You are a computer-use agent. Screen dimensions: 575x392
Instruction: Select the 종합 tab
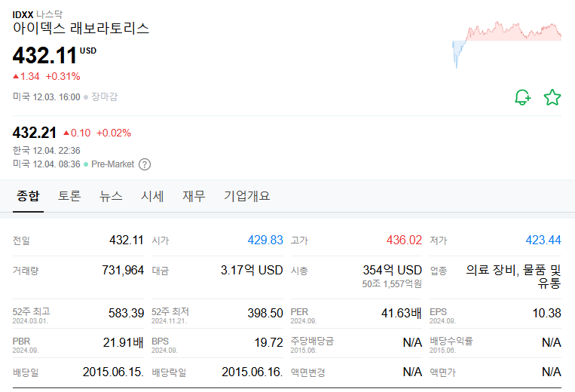[x=28, y=196]
